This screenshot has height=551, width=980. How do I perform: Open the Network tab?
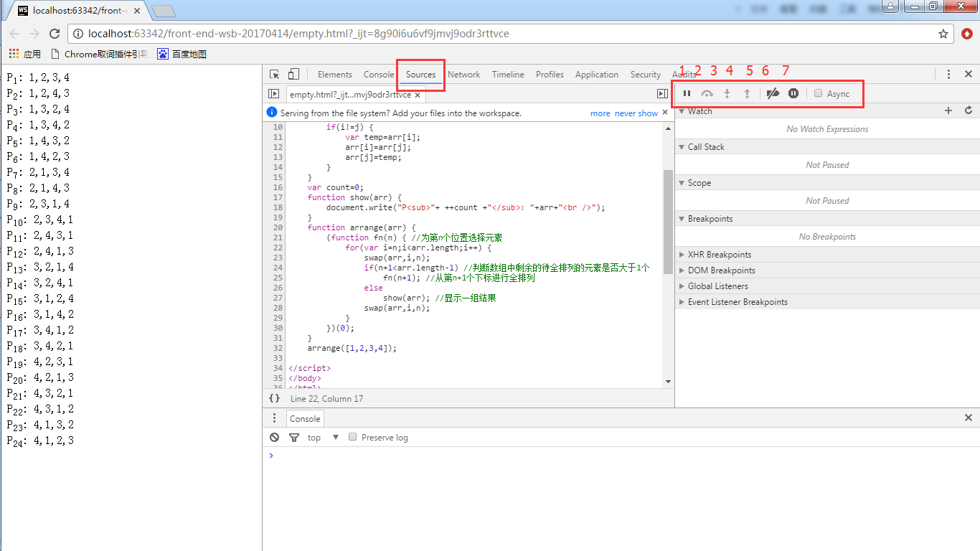(464, 75)
